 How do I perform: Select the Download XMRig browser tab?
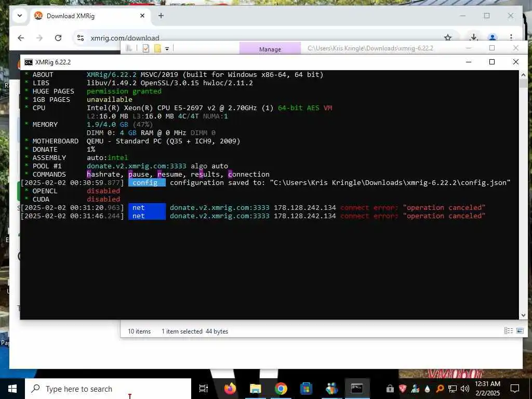click(90, 16)
